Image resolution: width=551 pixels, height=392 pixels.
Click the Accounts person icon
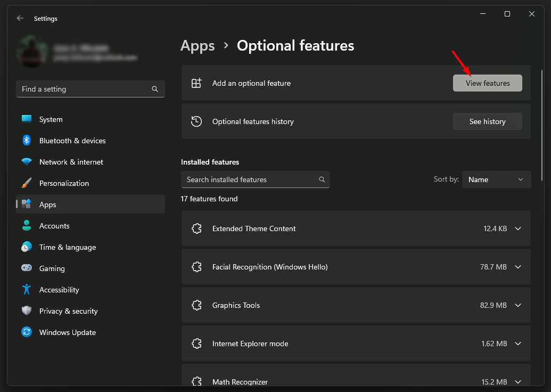coord(27,225)
